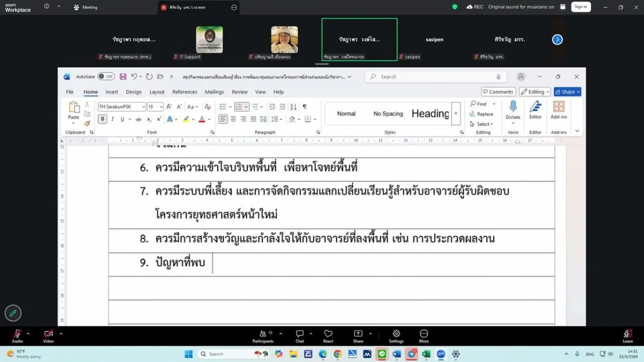
Task: Toggle the Numbering list button
Action: [239, 107]
